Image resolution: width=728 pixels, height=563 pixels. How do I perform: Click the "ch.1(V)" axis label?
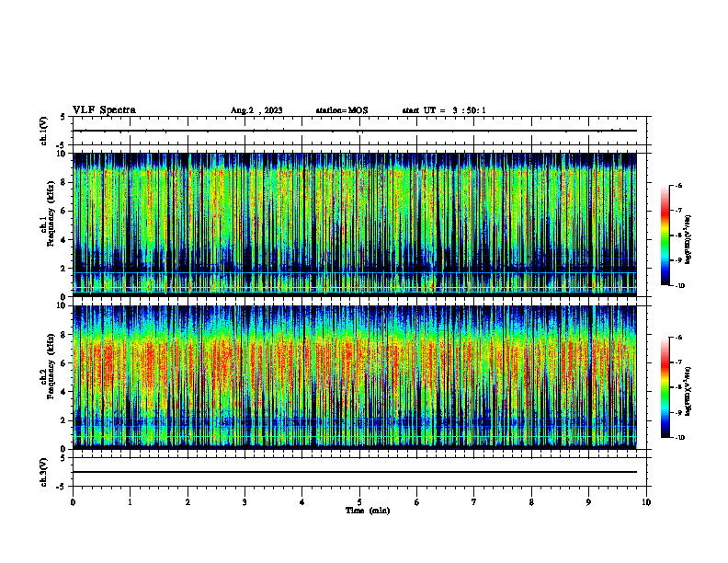pyautogui.click(x=44, y=131)
